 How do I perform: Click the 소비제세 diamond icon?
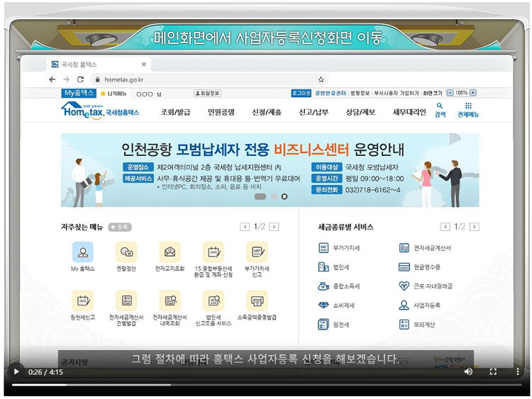(323, 305)
